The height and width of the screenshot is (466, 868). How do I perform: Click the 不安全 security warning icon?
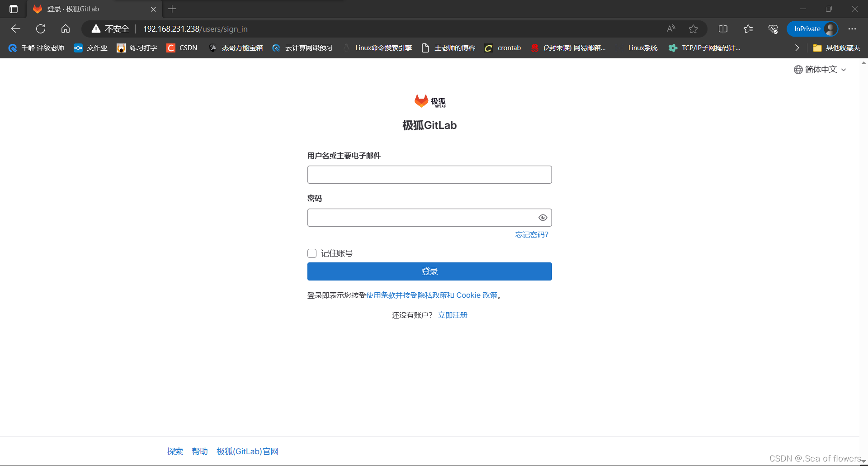pyautogui.click(x=96, y=29)
